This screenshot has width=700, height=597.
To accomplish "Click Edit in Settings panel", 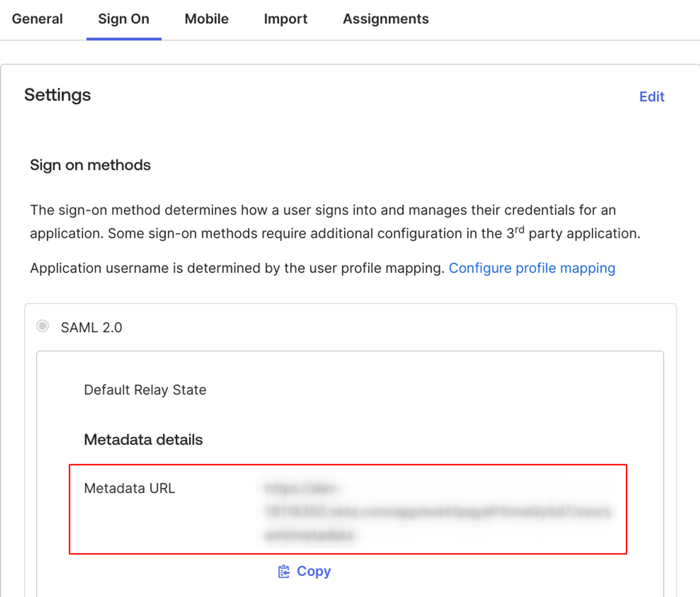I will pos(652,97).
